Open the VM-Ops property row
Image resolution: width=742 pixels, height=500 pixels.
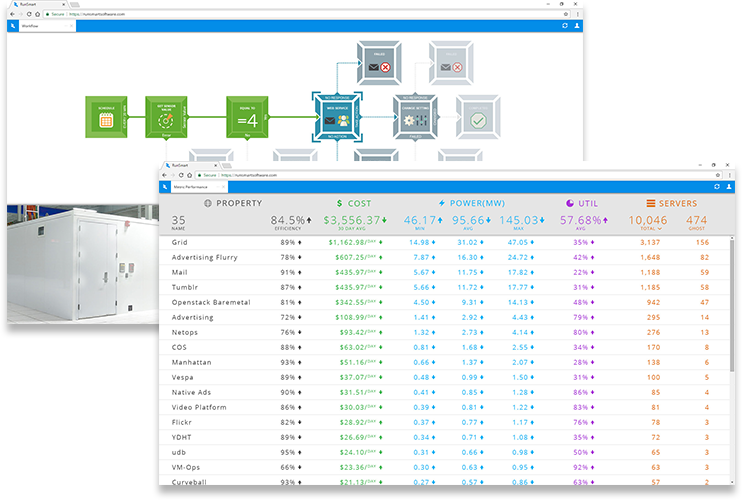(x=444, y=467)
